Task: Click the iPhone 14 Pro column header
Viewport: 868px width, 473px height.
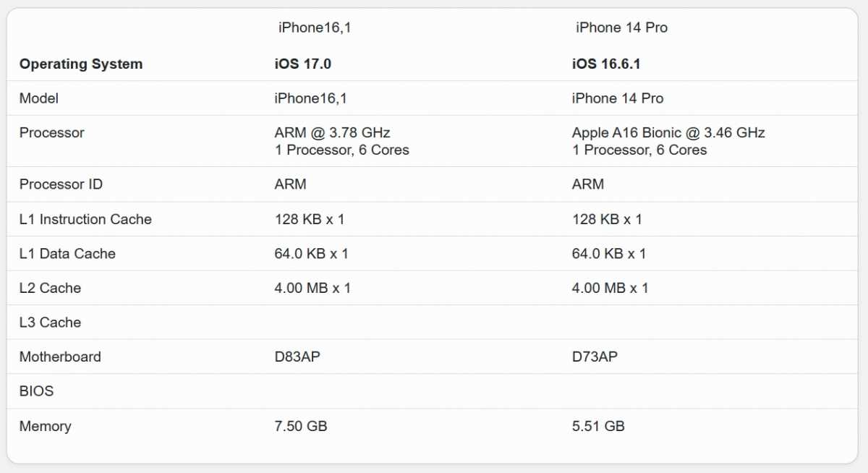Action: click(x=621, y=27)
